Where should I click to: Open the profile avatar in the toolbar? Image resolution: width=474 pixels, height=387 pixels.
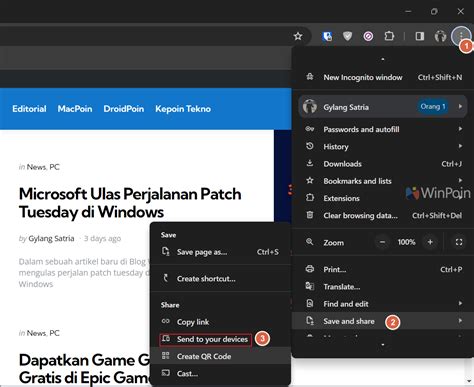click(440, 36)
